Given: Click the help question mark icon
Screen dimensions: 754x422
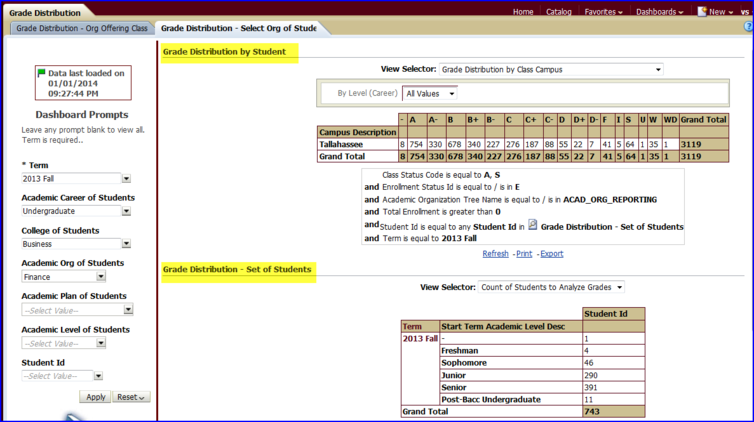Looking at the screenshot, I should click(x=749, y=27).
